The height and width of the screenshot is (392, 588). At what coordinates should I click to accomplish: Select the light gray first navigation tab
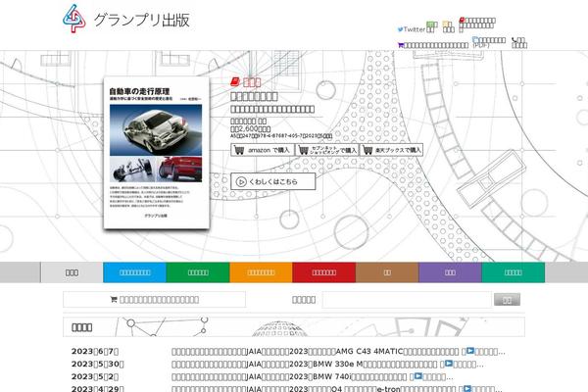click(72, 272)
